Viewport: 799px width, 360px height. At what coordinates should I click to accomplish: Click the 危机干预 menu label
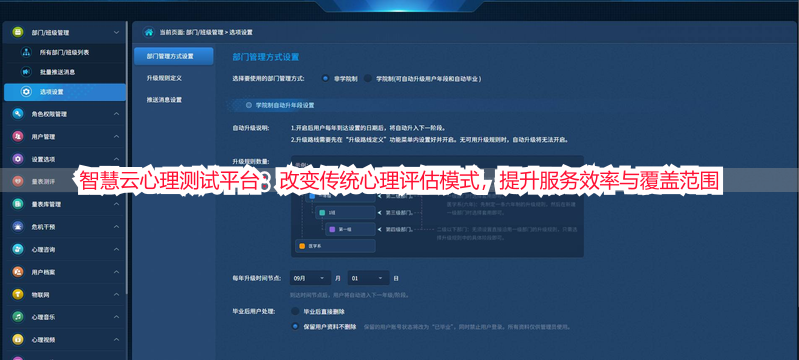tap(43, 227)
